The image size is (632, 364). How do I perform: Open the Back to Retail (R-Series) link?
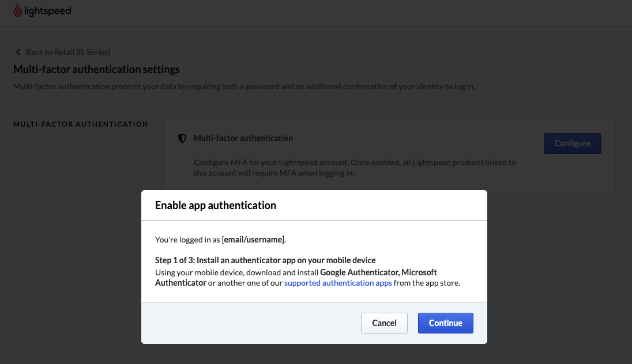click(67, 52)
